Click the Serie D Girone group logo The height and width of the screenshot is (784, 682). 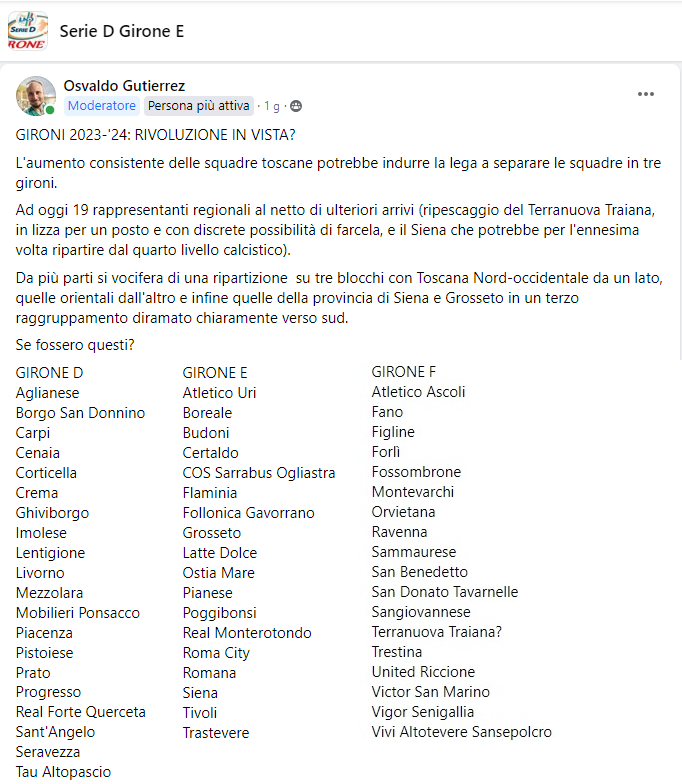(x=27, y=31)
